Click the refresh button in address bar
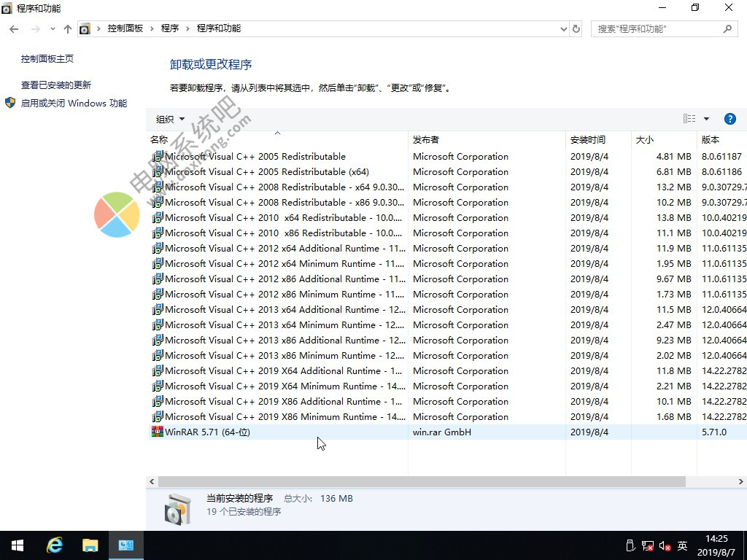Viewport: 747px width, 560px height. coord(576,29)
